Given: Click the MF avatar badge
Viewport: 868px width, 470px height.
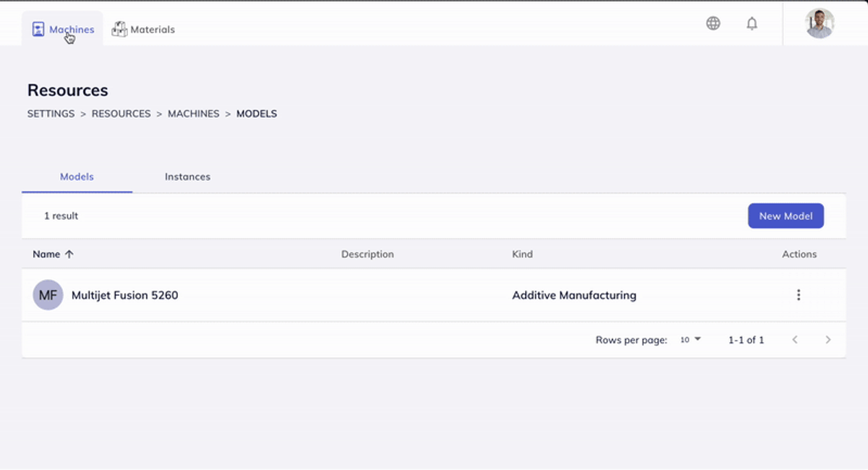Looking at the screenshot, I should 48,295.
